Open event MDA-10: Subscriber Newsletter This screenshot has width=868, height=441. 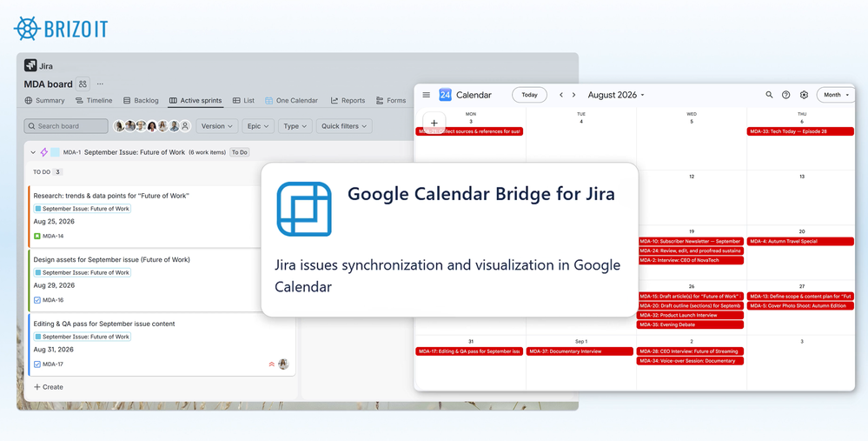coord(691,242)
